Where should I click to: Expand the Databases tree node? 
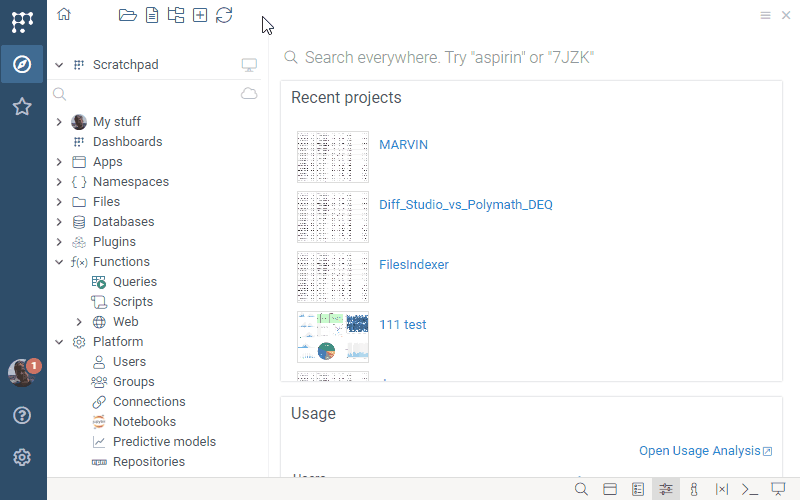(x=59, y=222)
